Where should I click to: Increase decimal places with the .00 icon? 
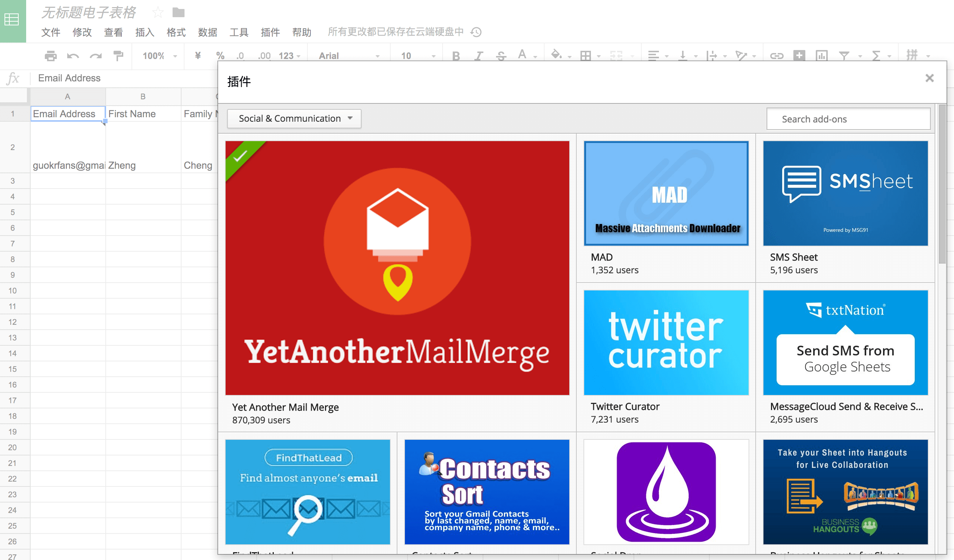[264, 56]
